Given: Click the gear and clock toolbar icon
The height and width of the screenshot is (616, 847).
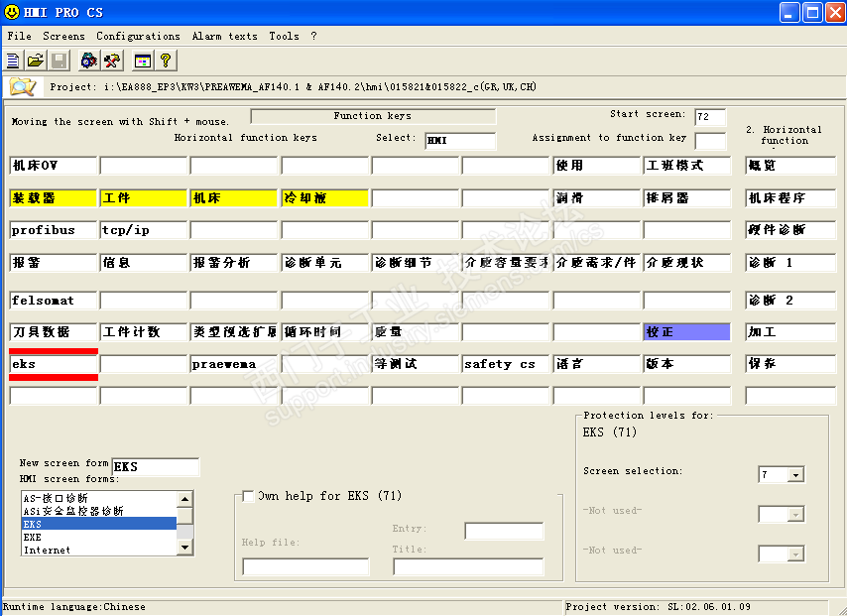Looking at the screenshot, I should [x=89, y=62].
